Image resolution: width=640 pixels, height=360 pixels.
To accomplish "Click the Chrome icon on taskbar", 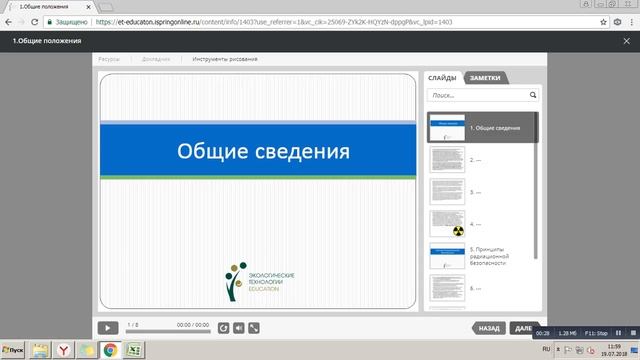I will click(110, 350).
